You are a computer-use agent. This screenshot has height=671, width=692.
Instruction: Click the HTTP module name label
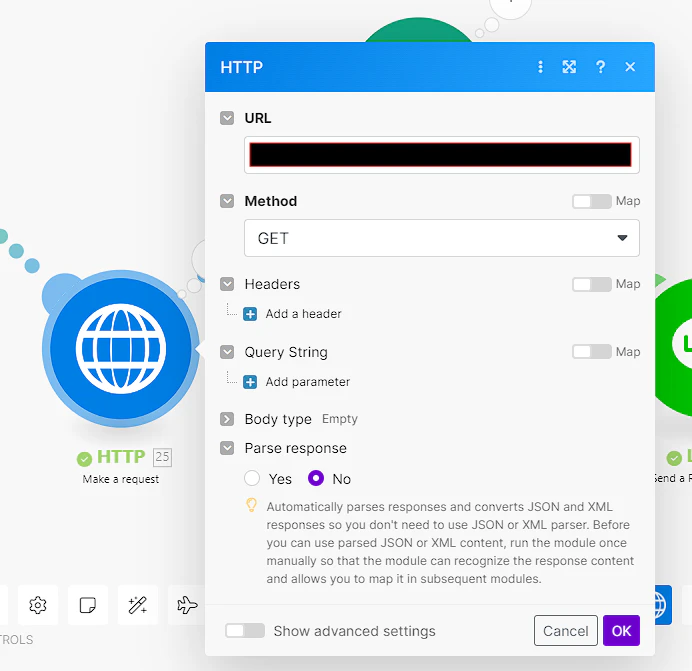click(121, 457)
